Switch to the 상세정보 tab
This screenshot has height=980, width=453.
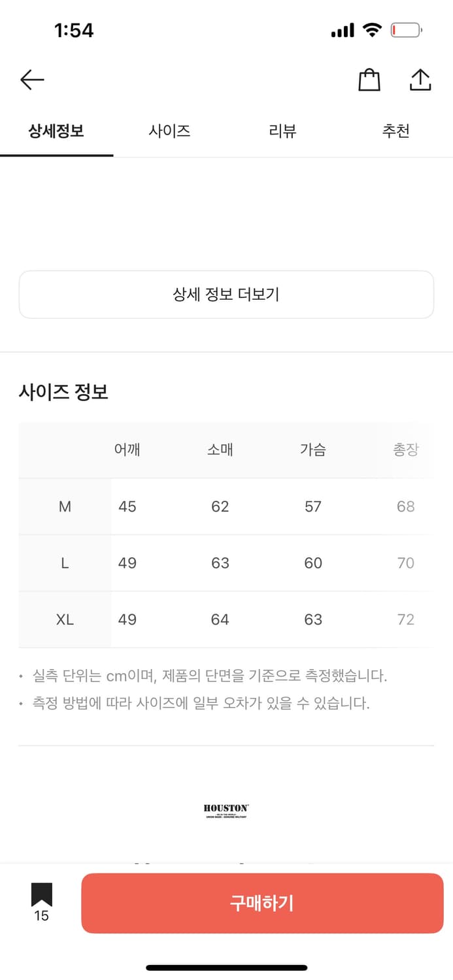pos(56,131)
